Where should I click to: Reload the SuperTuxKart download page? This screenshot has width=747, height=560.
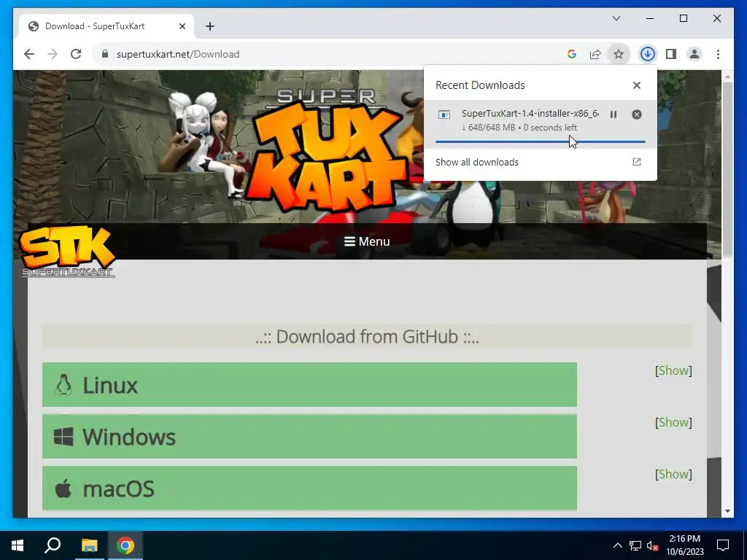[76, 54]
